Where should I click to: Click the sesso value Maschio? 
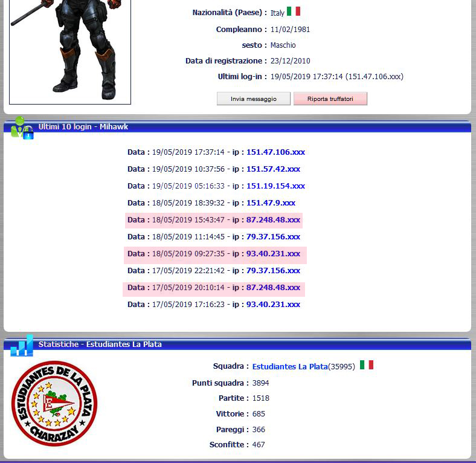pyautogui.click(x=283, y=45)
